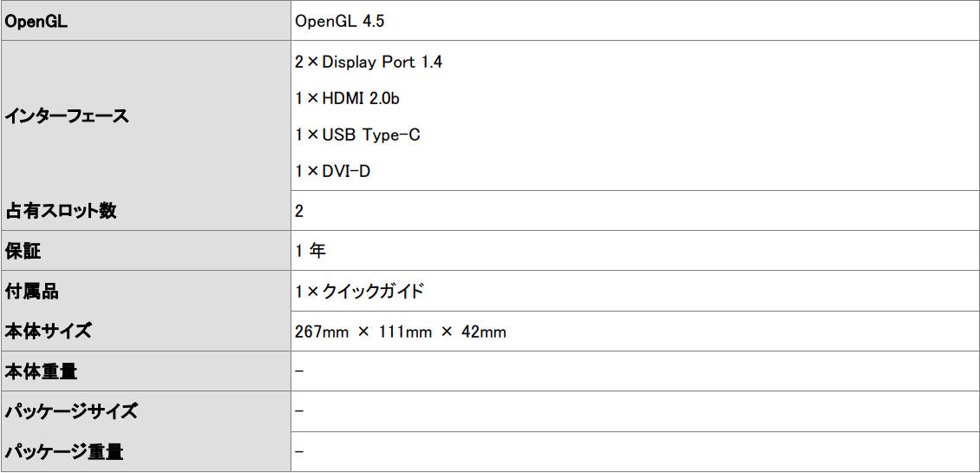
Task: Select the 1×USB Type-C line
Action: click(357, 135)
